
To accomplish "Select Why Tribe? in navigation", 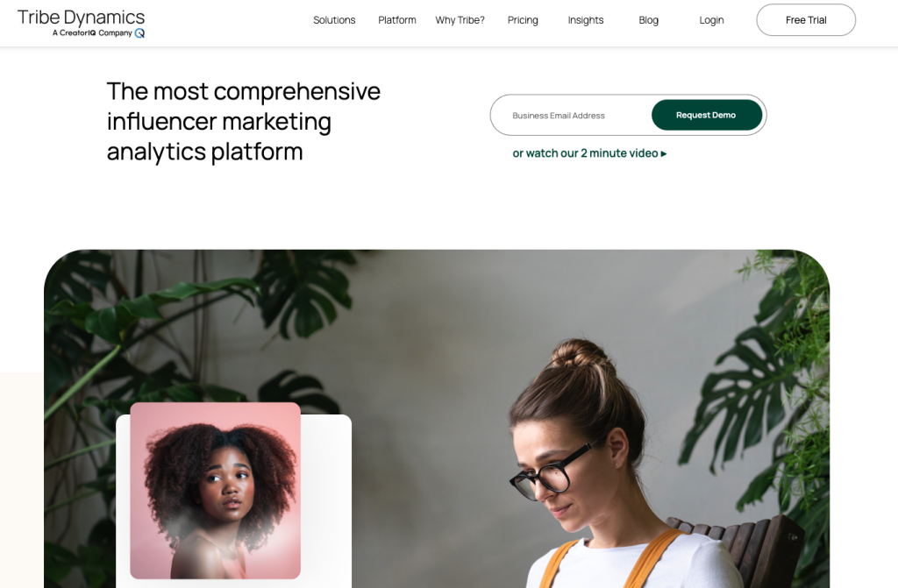I will (460, 20).
